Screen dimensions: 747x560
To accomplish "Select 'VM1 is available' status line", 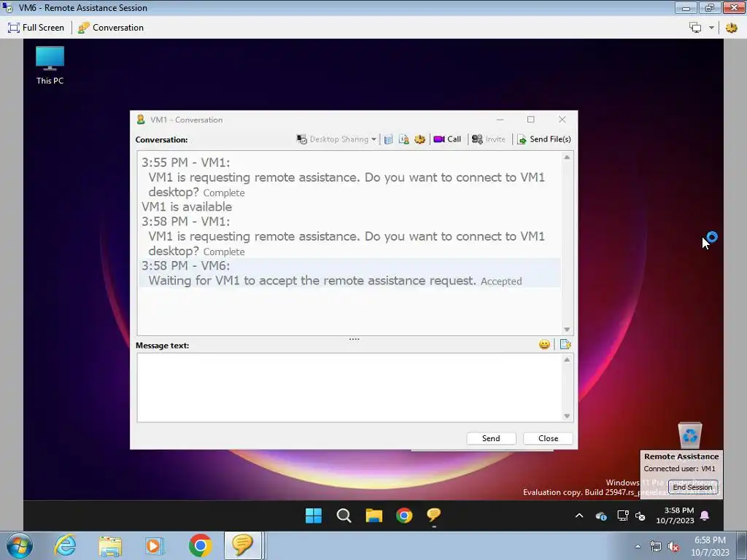I will coord(187,206).
